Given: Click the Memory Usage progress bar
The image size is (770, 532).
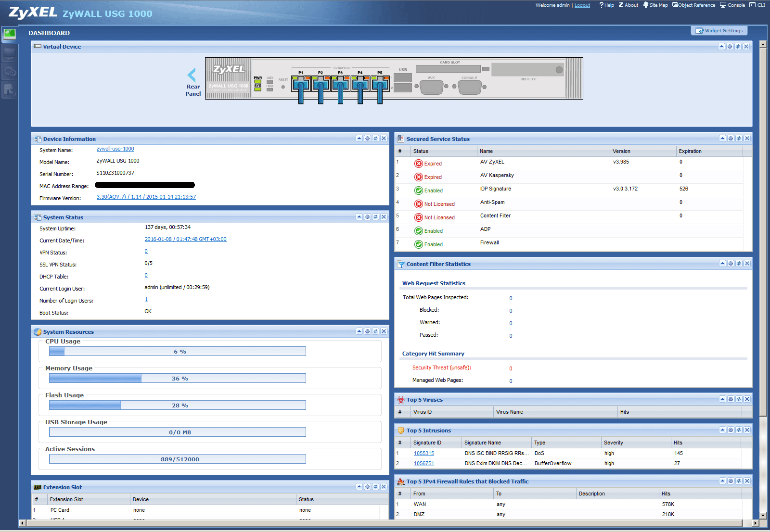Looking at the screenshot, I should [x=178, y=379].
